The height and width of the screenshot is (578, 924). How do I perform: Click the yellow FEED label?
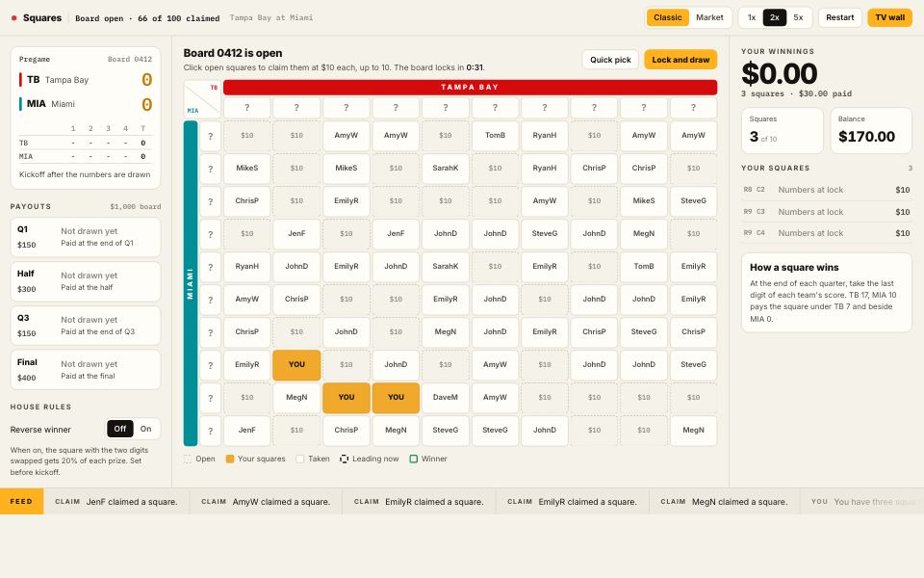coord(22,501)
